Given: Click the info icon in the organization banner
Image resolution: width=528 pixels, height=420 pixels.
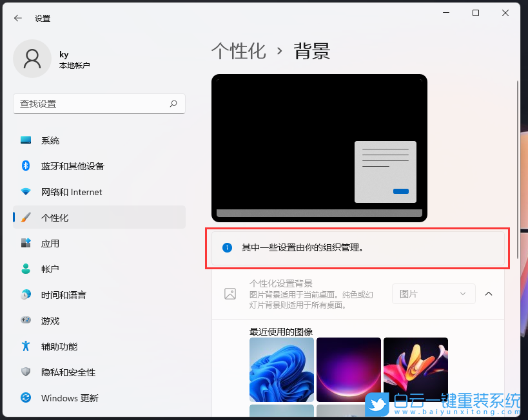Looking at the screenshot, I should (227, 247).
